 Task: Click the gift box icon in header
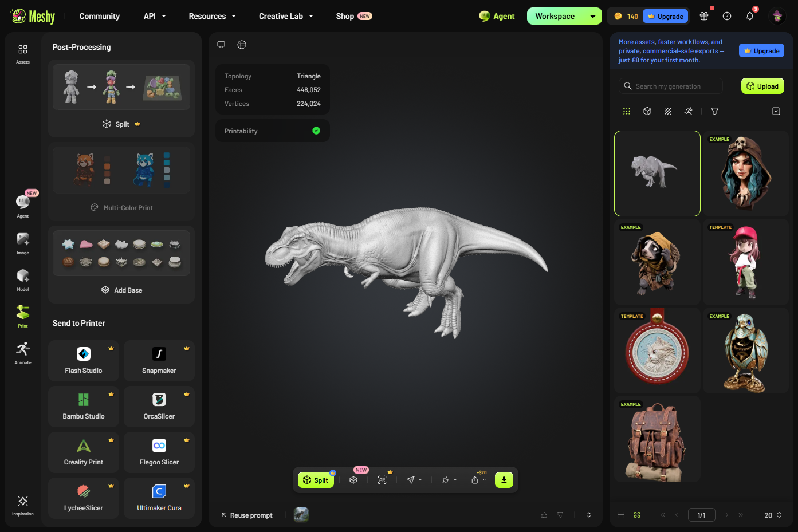pos(704,16)
